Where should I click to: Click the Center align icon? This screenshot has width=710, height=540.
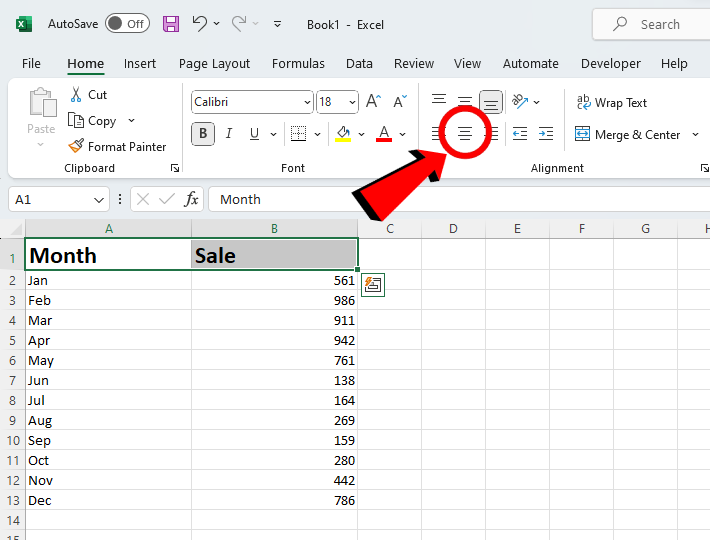[x=465, y=134]
